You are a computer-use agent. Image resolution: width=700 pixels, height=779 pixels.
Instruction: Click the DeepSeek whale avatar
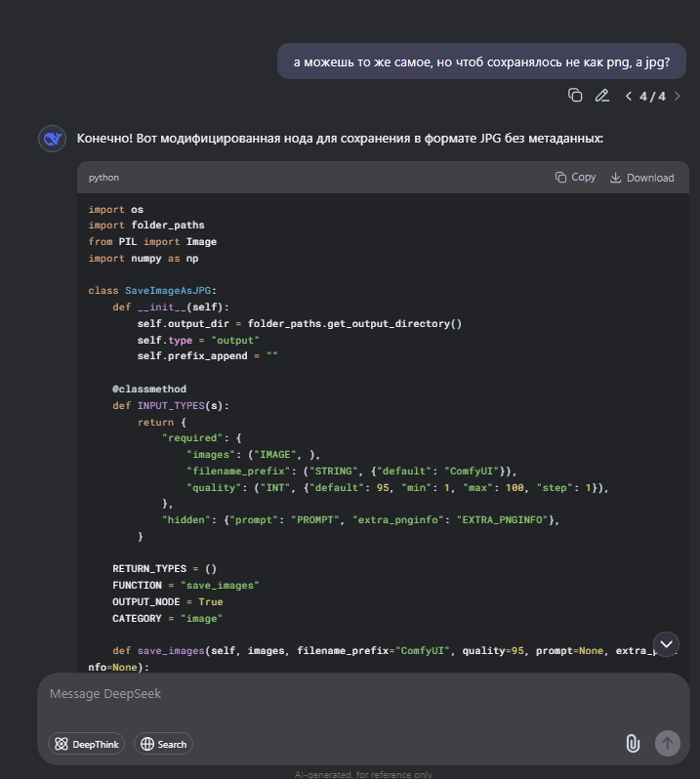pyautogui.click(x=52, y=139)
